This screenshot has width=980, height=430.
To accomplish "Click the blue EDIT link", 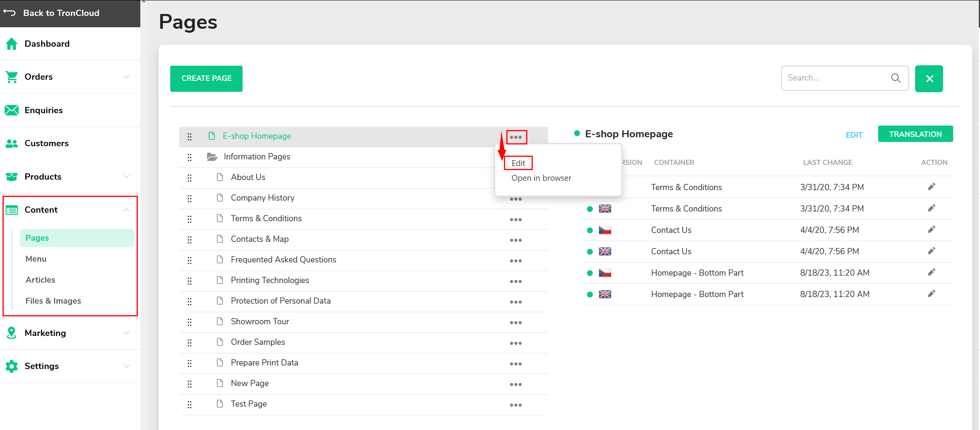I will pyautogui.click(x=854, y=135).
